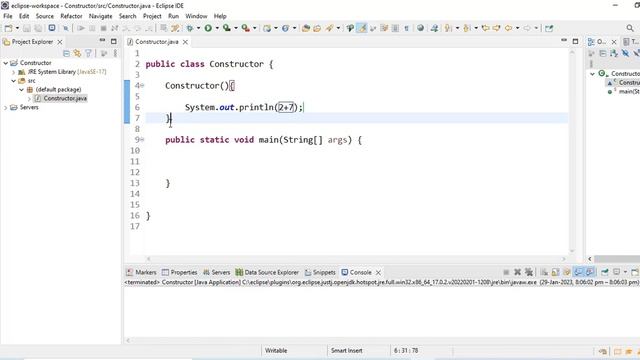Screen dimensions: 640x360
Task: Click the Open Web Browser globe icon
Action: click(x=420, y=28)
